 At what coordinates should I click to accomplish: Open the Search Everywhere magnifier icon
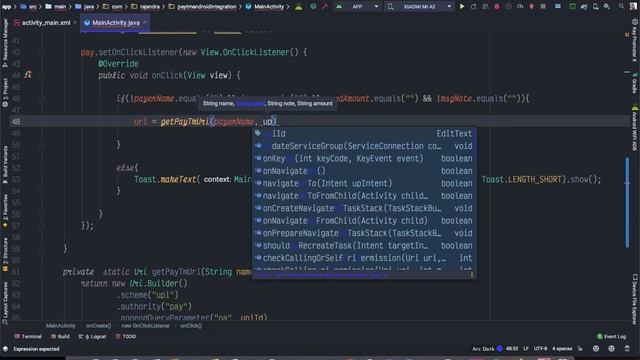(621, 7)
